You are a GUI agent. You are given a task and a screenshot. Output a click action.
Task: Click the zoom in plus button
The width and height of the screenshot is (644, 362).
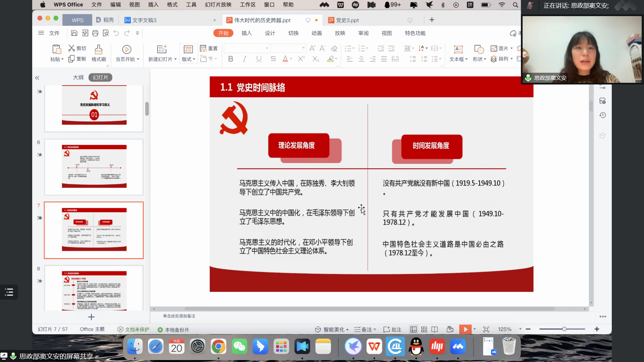point(597,329)
